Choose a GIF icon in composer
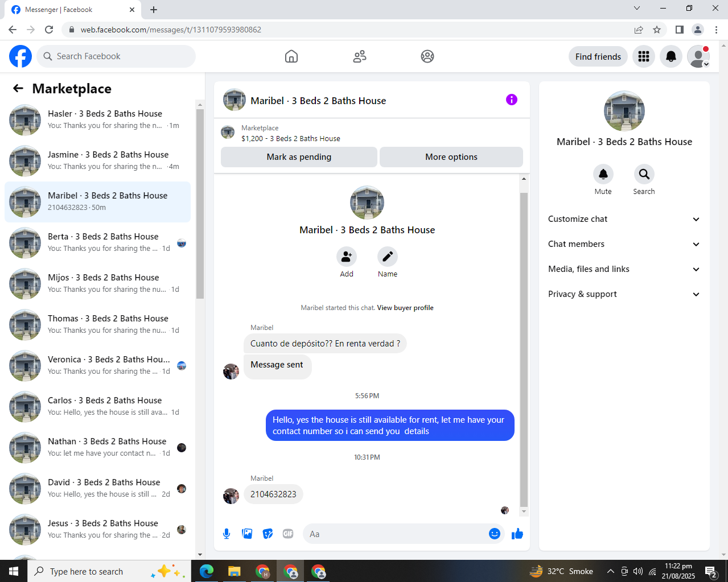This screenshot has height=582, width=728. [x=288, y=534]
